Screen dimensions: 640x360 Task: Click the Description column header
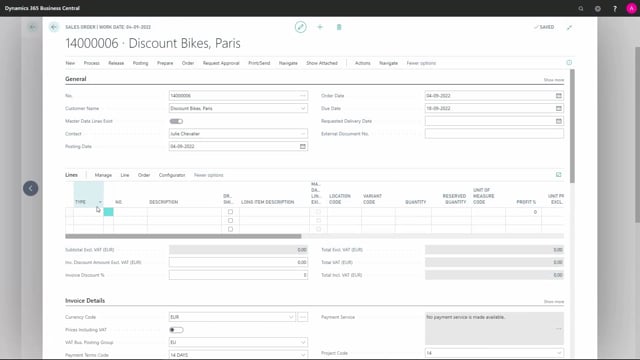coord(163,202)
